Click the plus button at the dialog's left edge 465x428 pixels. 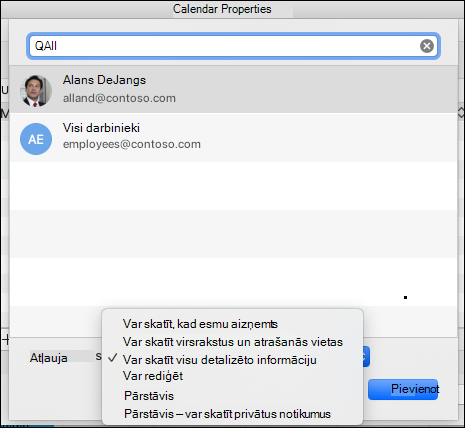6,339
